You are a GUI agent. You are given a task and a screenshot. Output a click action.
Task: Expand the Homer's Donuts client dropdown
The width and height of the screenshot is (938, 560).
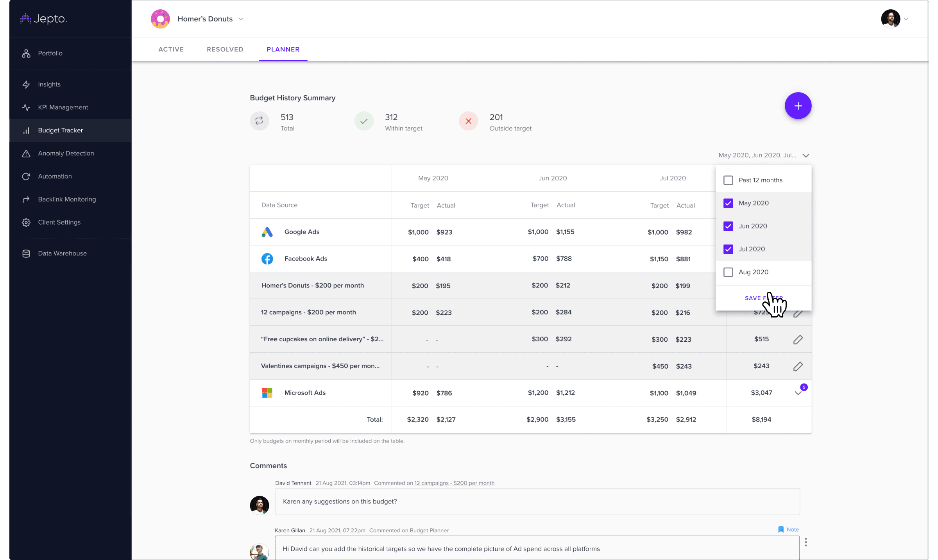tap(241, 19)
